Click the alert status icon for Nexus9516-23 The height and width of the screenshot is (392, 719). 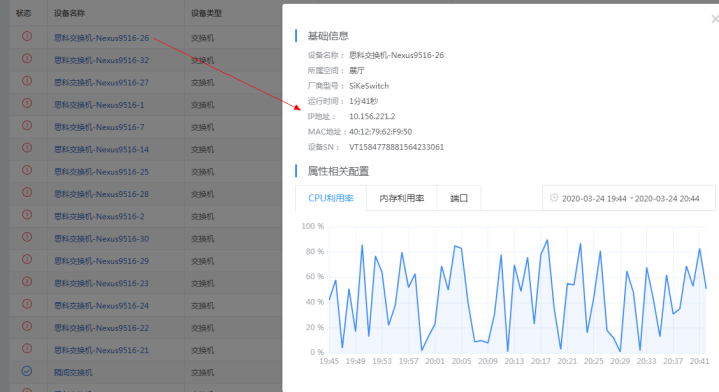27,282
